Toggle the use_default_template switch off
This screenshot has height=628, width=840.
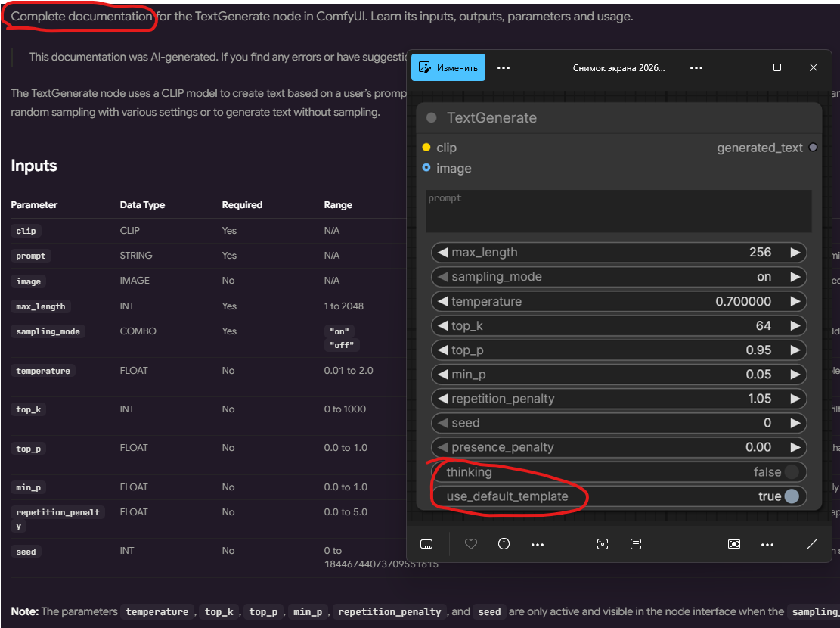[792, 496]
